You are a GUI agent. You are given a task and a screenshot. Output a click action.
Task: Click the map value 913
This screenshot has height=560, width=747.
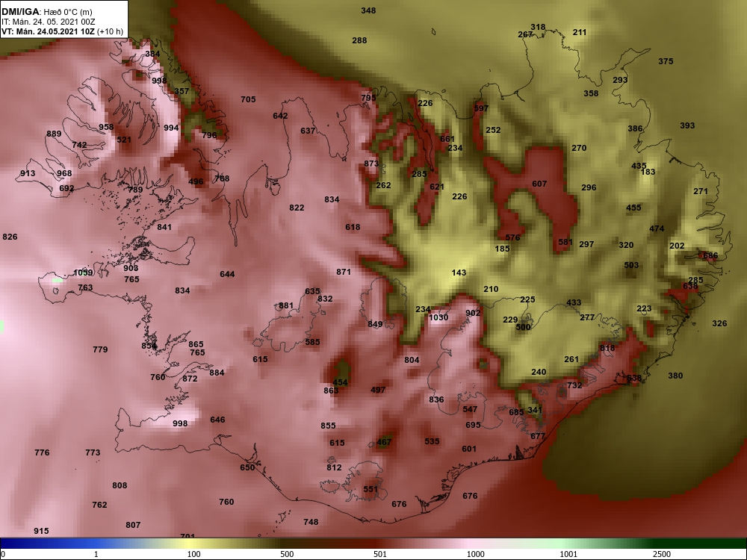pyautogui.click(x=28, y=173)
